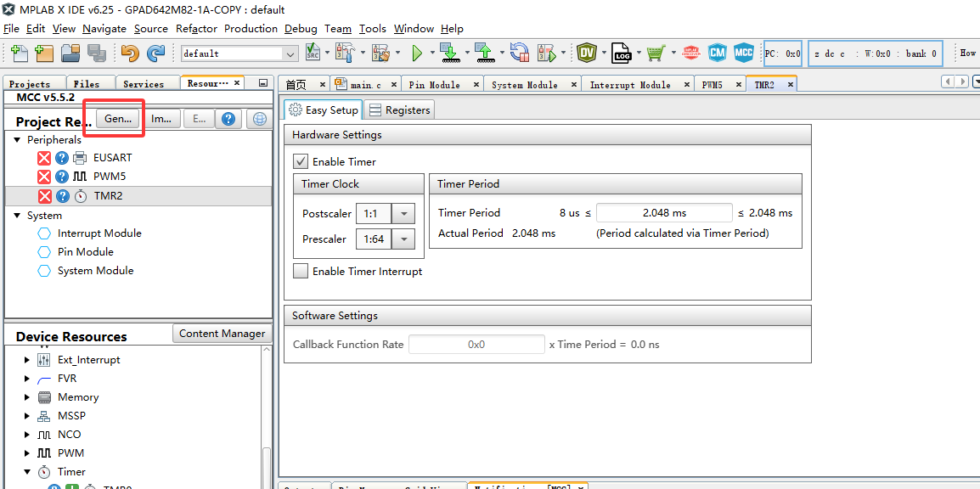Collapse the Timer device resource node
980x489 pixels.
[x=27, y=472]
